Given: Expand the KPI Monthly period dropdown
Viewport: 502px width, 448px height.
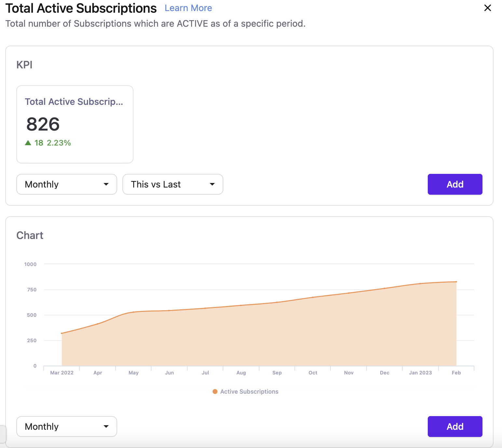Looking at the screenshot, I should point(67,184).
